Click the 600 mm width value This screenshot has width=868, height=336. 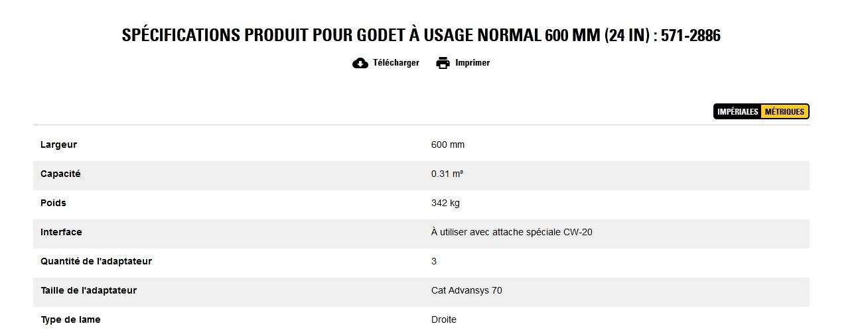[448, 144]
